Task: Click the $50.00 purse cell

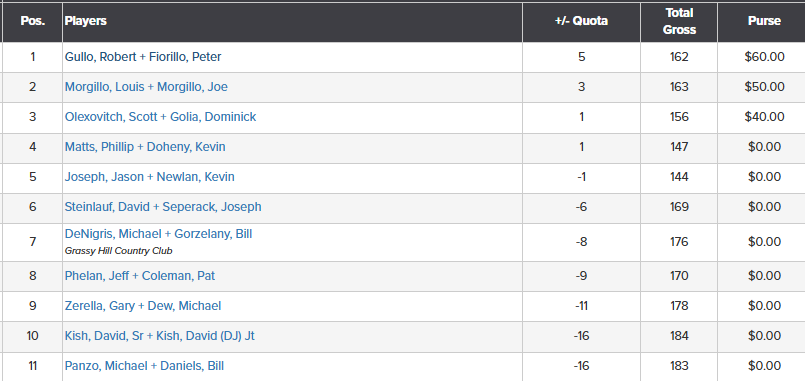Action: coord(764,87)
